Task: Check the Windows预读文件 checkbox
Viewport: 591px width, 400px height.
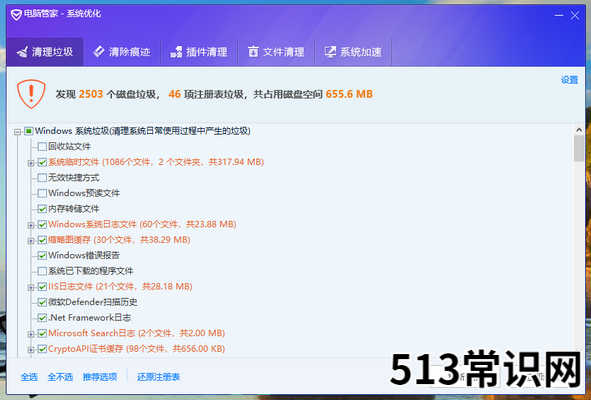Action: tap(42, 193)
